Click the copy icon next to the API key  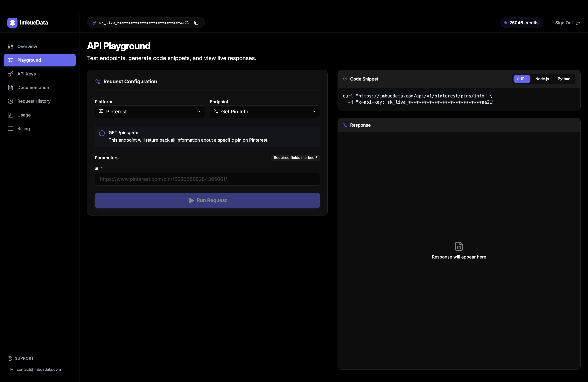[x=196, y=23]
